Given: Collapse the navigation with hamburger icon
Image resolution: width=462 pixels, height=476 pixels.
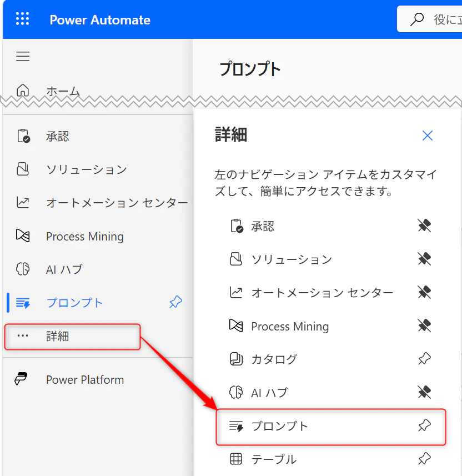Looking at the screenshot, I should (x=23, y=56).
